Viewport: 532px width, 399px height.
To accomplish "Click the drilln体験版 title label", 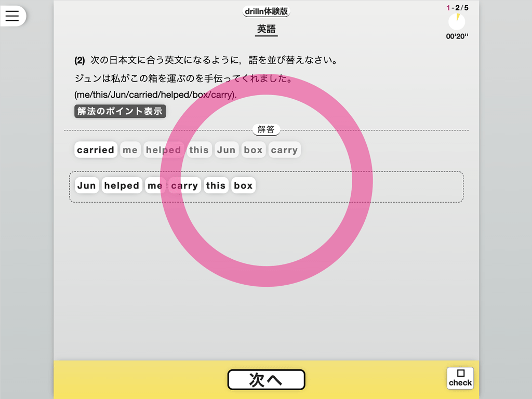I will click(x=266, y=11).
